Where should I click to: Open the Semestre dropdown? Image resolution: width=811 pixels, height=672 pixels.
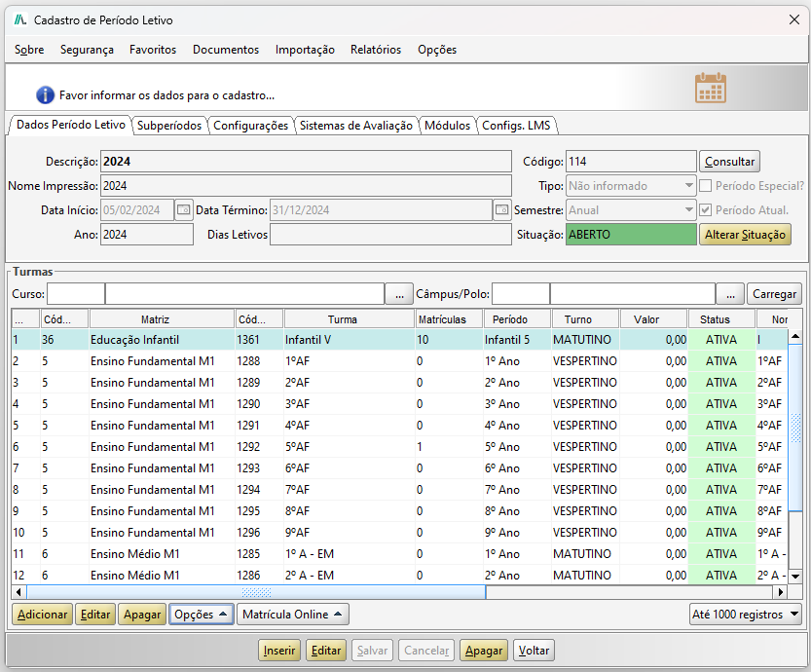pyautogui.click(x=631, y=210)
